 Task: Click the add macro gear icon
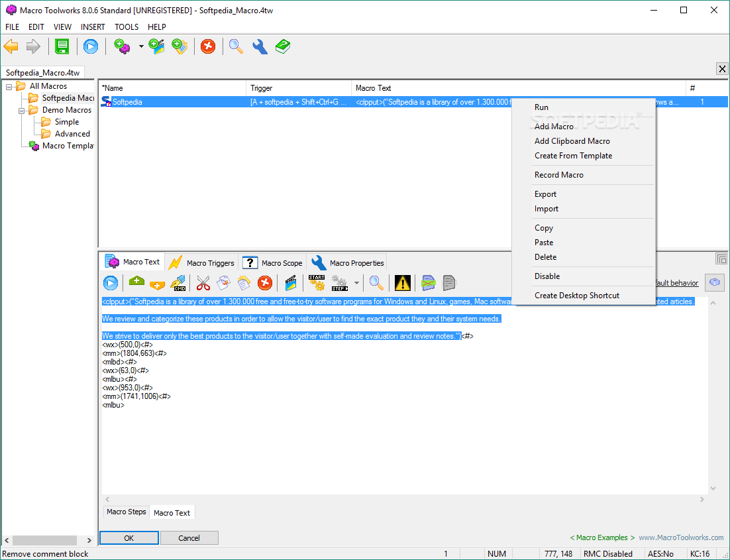122,46
